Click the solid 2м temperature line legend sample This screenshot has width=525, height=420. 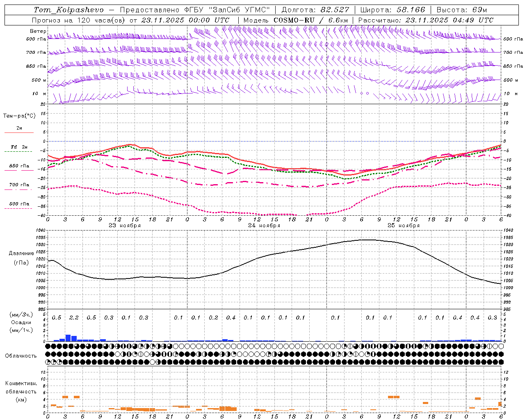pos(19,132)
